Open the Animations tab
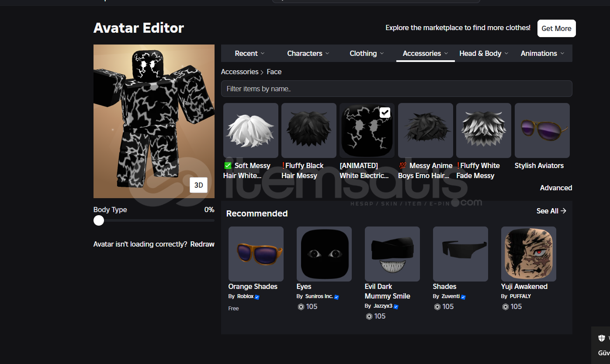 coord(542,53)
